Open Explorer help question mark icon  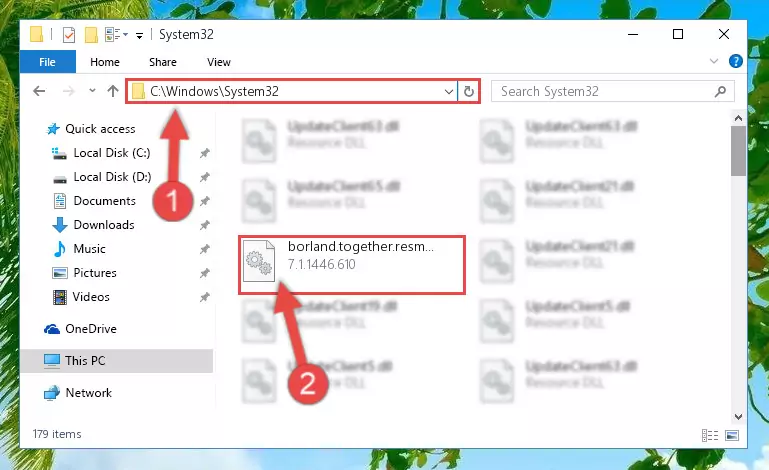click(x=735, y=61)
